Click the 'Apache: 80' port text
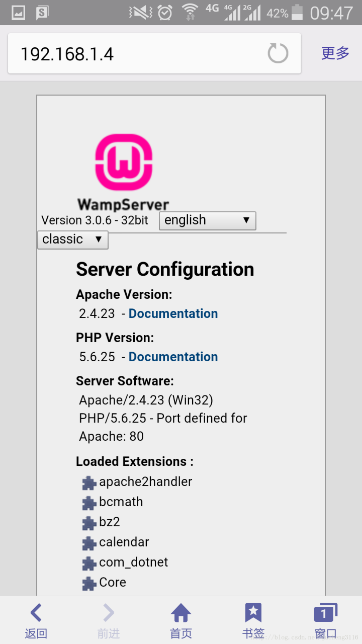Image resolution: width=362 pixels, height=644 pixels. (x=112, y=436)
